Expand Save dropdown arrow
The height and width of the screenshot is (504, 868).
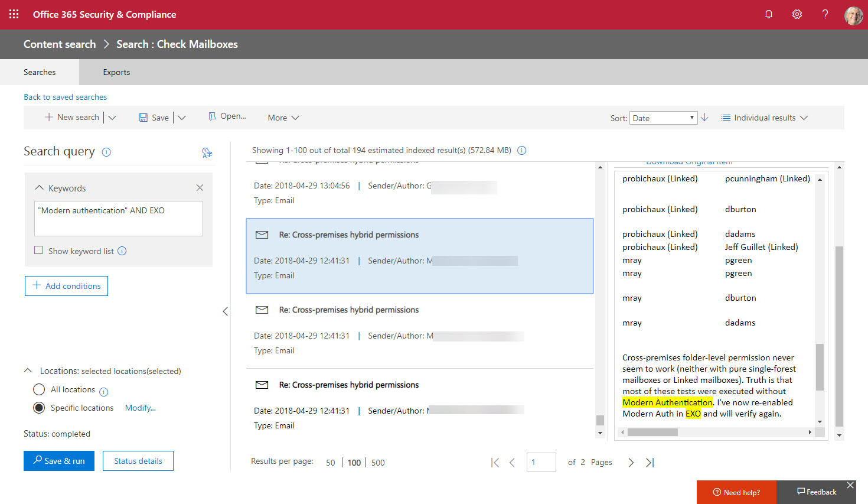click(182, 118)
